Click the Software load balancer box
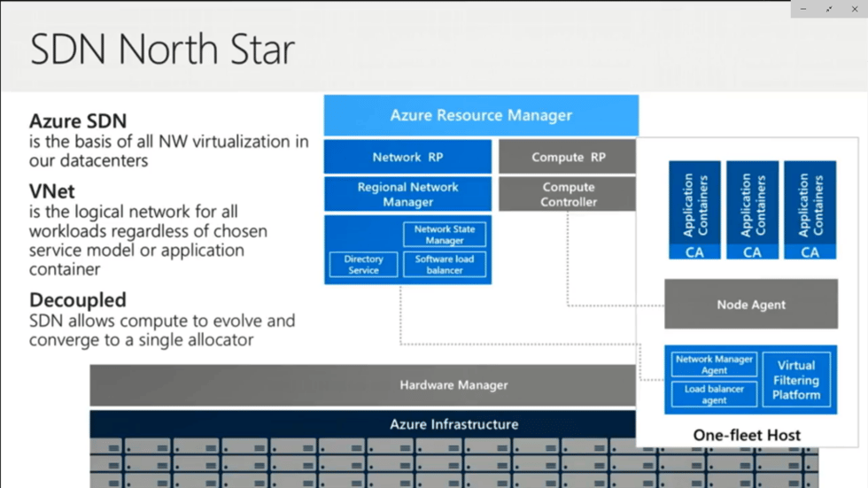Screen dimensions: 868x488 click(445, 265)
